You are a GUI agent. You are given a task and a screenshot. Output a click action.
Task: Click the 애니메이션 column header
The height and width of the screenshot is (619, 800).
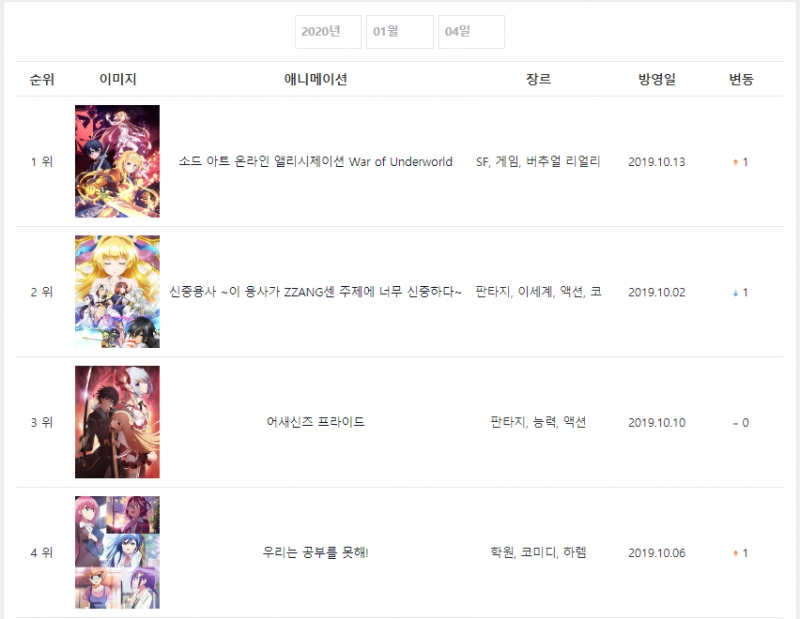[315, 79]
